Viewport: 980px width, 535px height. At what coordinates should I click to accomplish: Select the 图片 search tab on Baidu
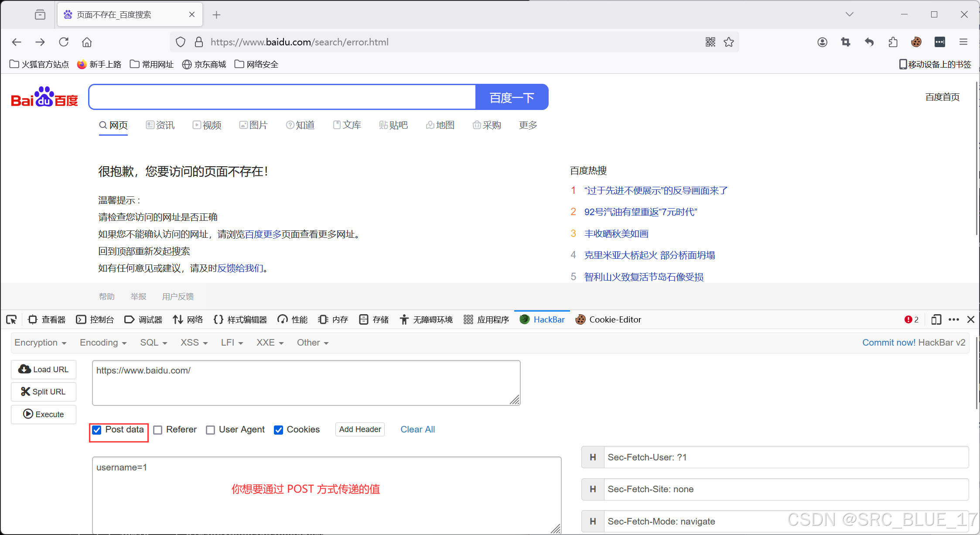[253, 125]
